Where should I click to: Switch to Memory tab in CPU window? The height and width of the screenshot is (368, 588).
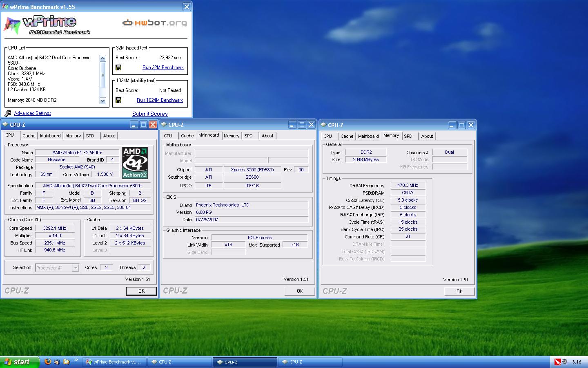click(x=73, y=136)
